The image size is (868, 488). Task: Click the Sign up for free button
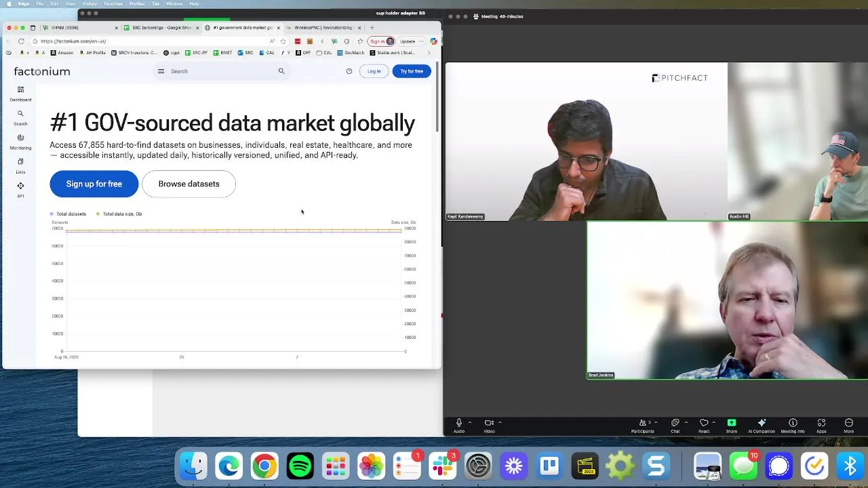pos(94,184)
